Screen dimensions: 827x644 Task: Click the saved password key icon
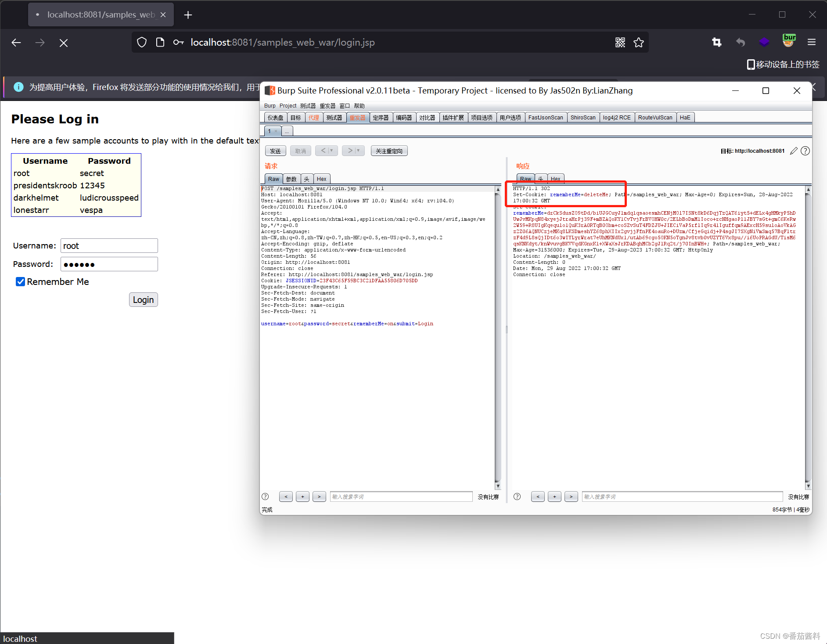178,42
